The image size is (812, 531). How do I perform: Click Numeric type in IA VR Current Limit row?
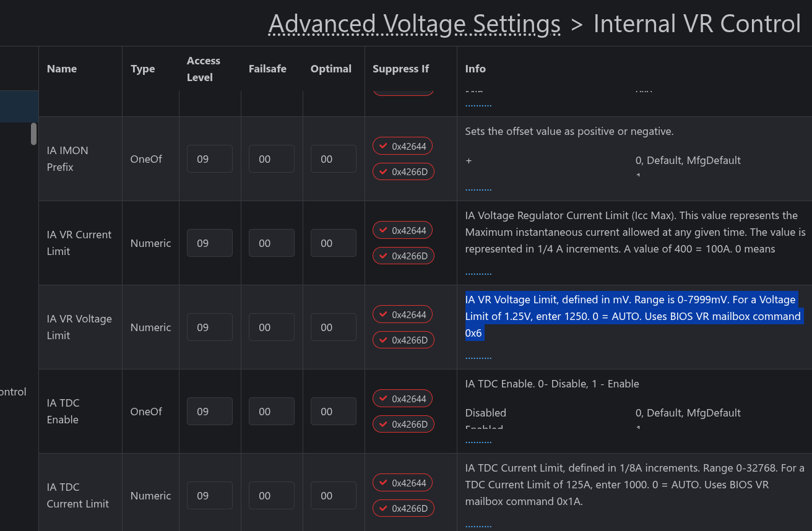(150, 243)
